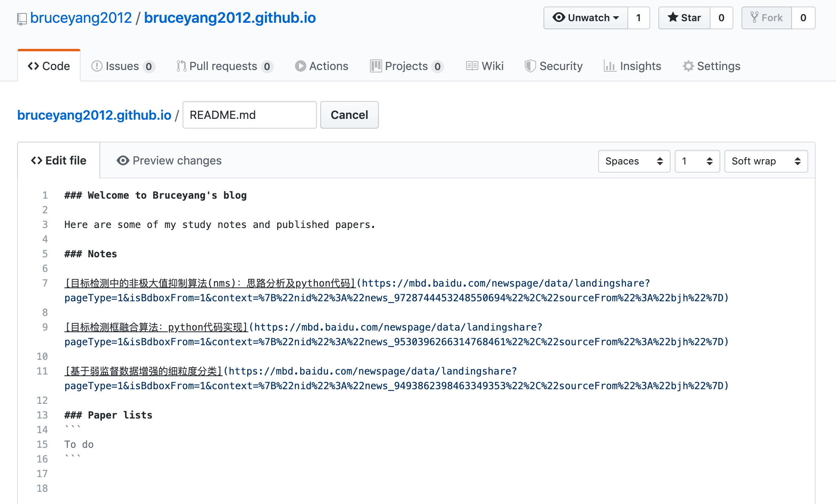Open the Security tab

click(554, 66)
